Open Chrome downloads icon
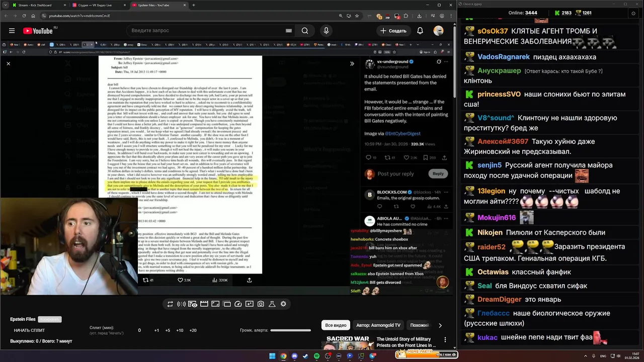The height and width of the screenshot is (362, 644). pyautogui.click(x=419, y=16)
